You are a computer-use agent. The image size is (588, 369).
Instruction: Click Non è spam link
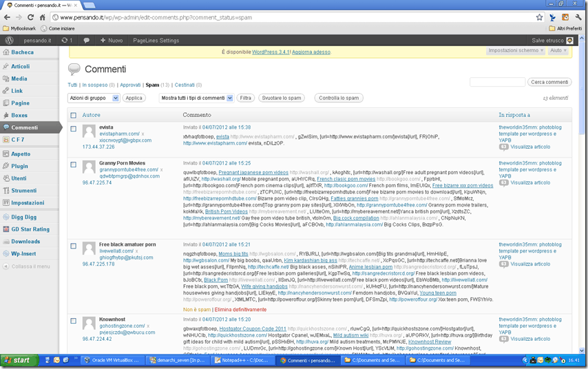click(x=197, y=310)
